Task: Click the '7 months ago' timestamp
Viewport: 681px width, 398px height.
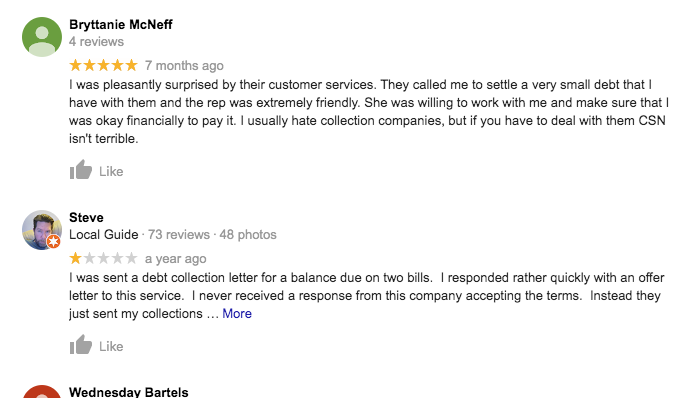Action: 184,66
